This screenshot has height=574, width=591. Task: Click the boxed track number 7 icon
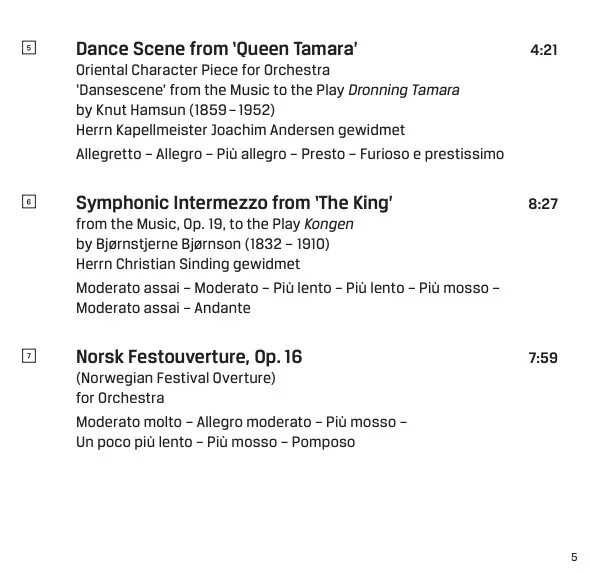pos(29,356)
